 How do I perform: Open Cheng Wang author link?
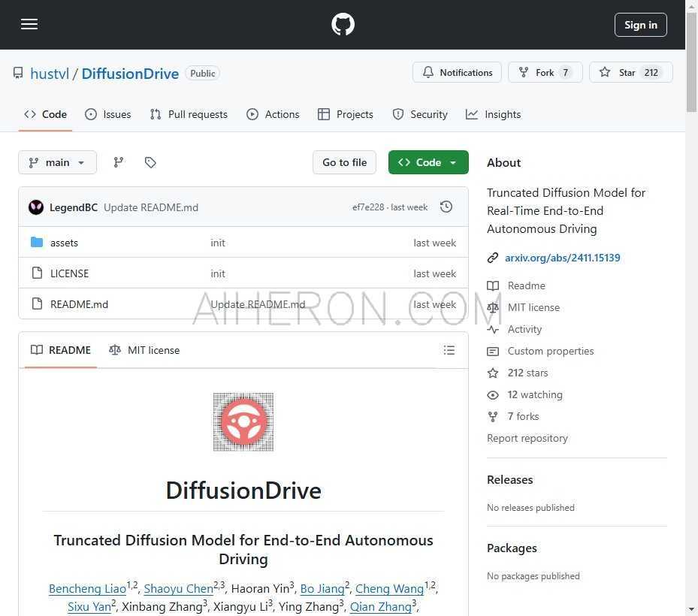click(389, 589)
